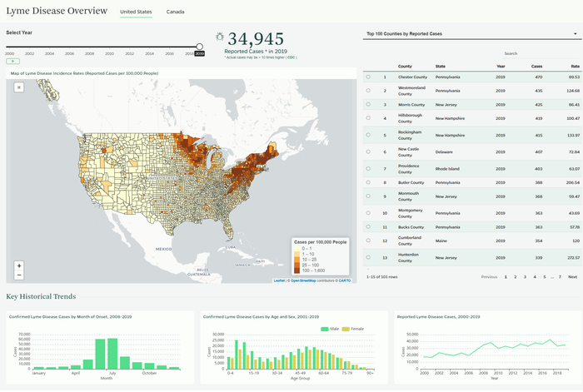Click the '470' cases cell
The image size is (583, 392).
click(x=538, y=77)
